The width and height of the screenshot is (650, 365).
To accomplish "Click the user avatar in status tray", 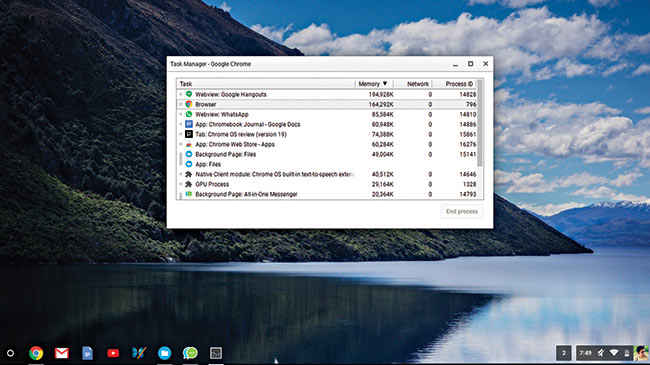I will (641, 353).
